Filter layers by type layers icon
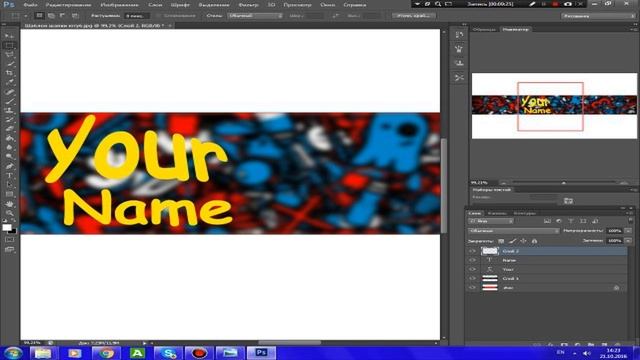The width and height of the screenshot is (640, 360). (571, 221)
